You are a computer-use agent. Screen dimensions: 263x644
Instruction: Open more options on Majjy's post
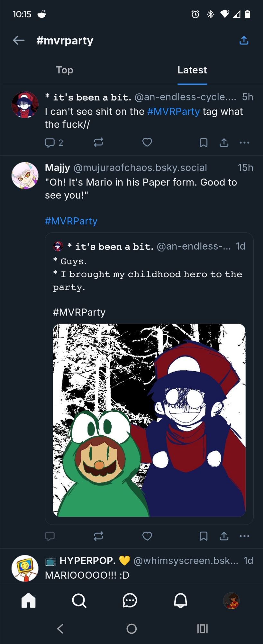(244, 536)
